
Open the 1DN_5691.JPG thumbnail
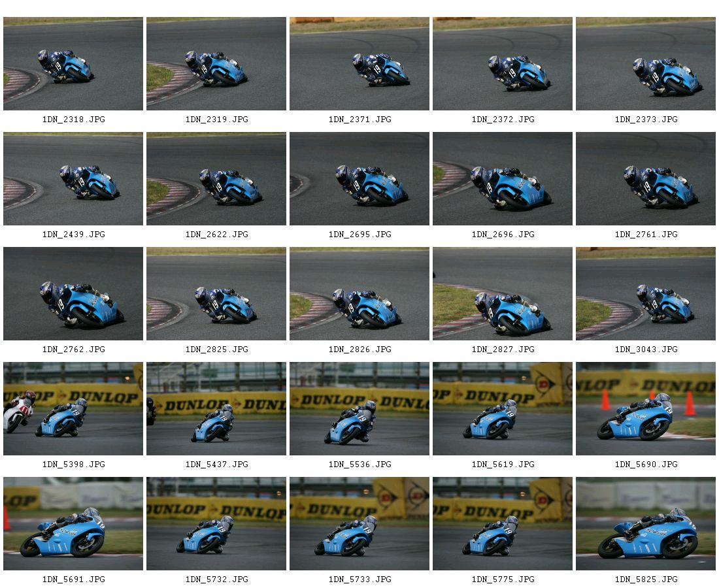pos(73,524)
